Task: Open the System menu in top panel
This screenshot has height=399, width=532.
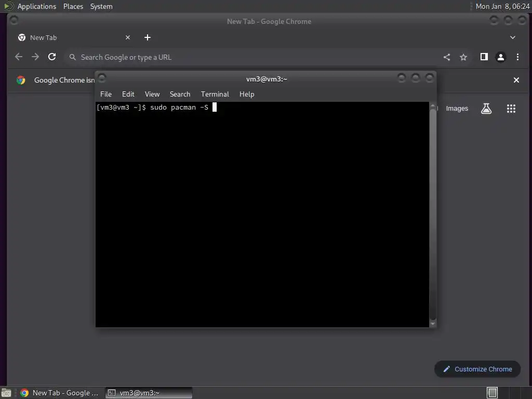Action: (101, 6)
